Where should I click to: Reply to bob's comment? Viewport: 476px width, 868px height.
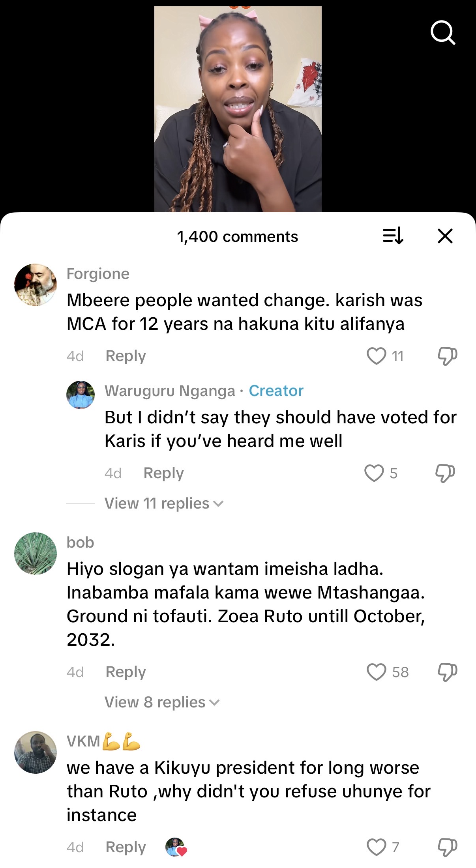click(x=126, y=672)
